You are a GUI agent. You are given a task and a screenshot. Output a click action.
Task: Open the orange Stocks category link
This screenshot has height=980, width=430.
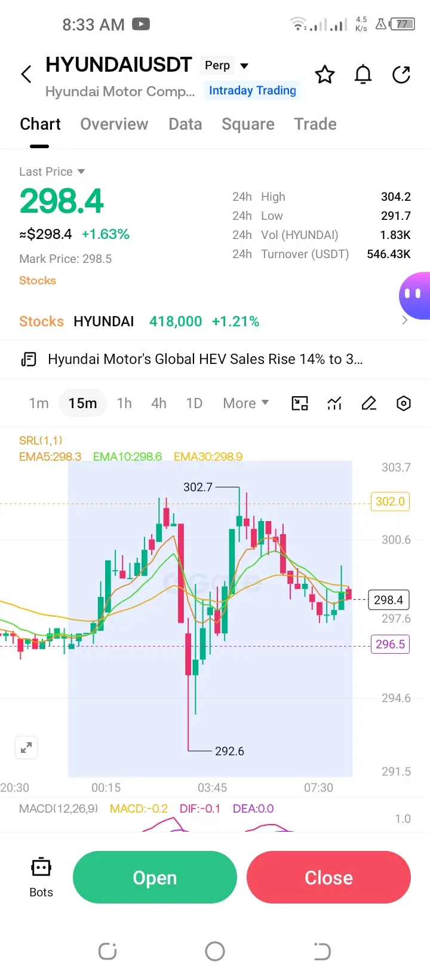[x=38, y=280]
